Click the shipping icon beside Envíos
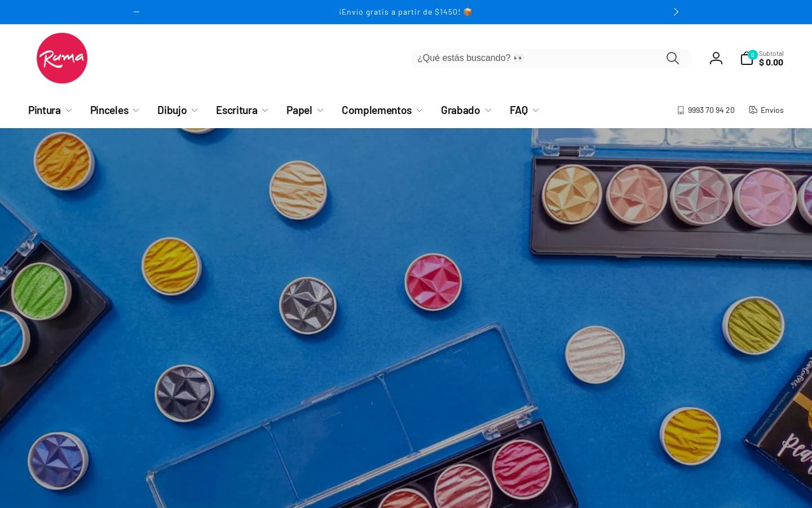This screenshot has width=812, height=508. (x=753, y=110)
